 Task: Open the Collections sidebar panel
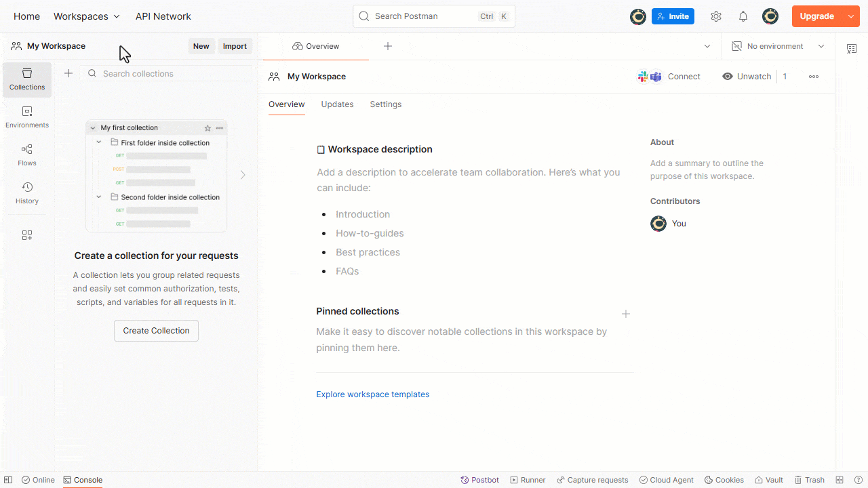(27, 80)
